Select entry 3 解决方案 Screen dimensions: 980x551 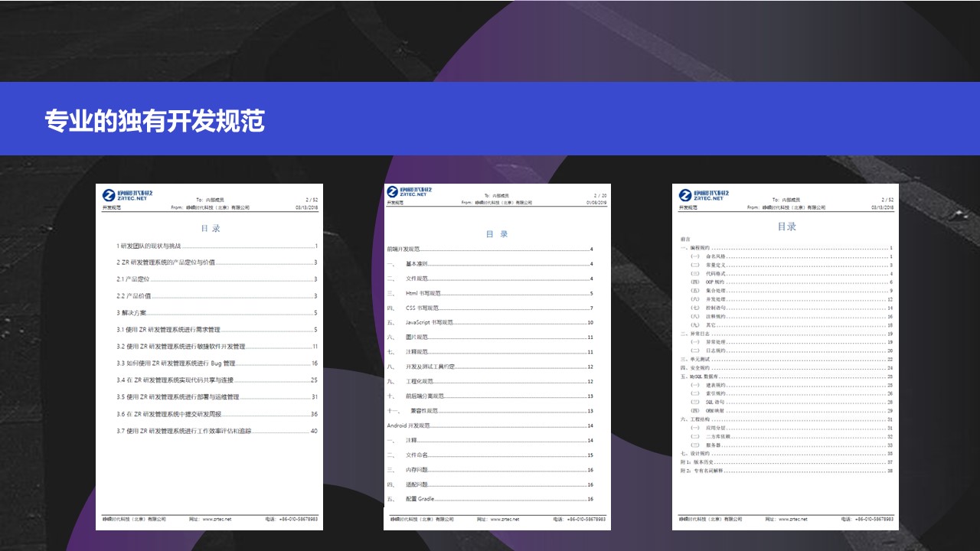[217, 313]
